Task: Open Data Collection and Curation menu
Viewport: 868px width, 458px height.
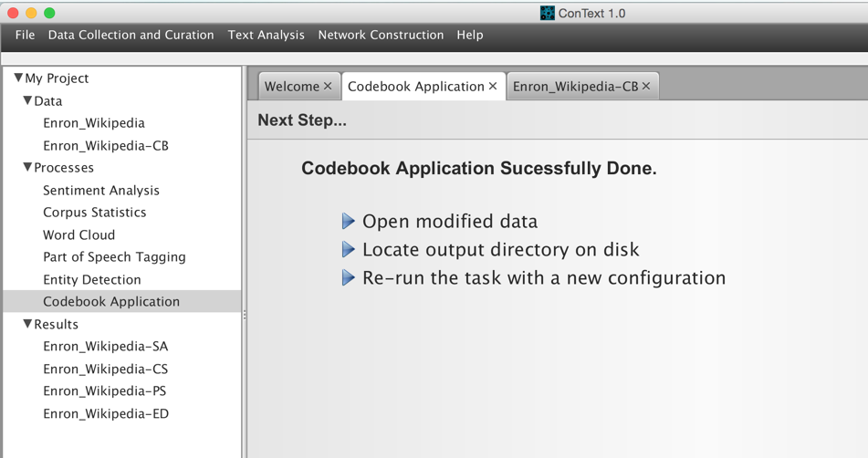Action: (x=131, y=35)
